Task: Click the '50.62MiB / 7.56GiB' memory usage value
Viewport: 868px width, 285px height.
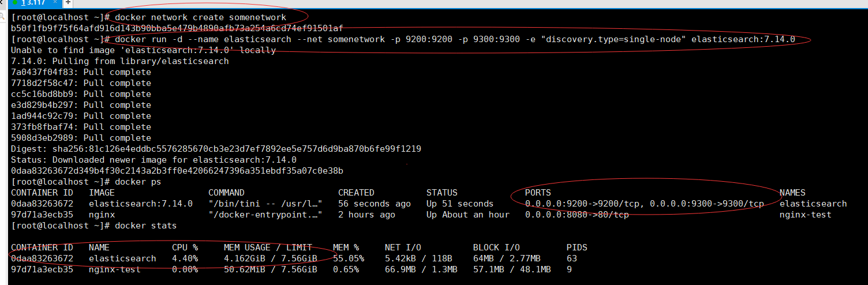Action: click(x=271, y=269)
